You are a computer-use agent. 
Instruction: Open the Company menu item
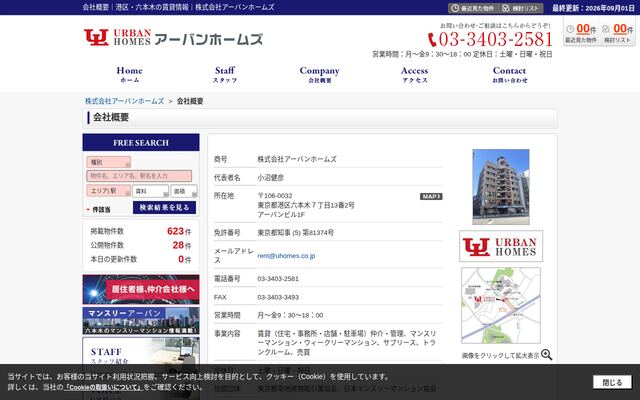coord(320,74)
